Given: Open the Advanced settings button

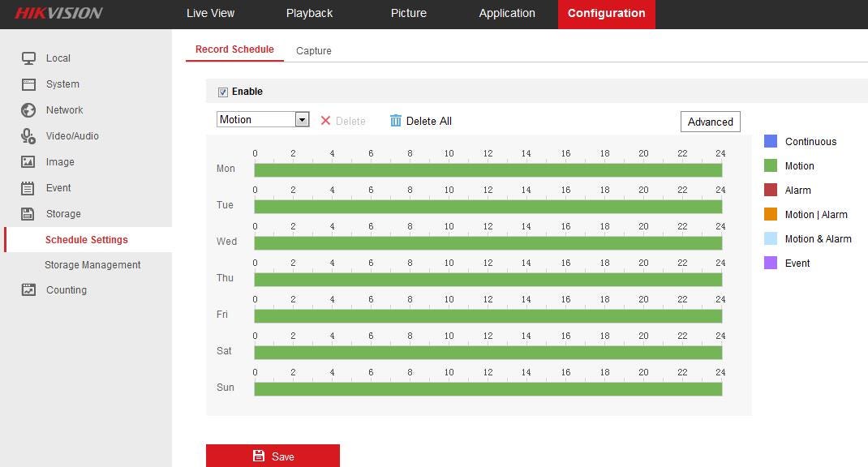Looking at the screenshot, I should [709, 122].
